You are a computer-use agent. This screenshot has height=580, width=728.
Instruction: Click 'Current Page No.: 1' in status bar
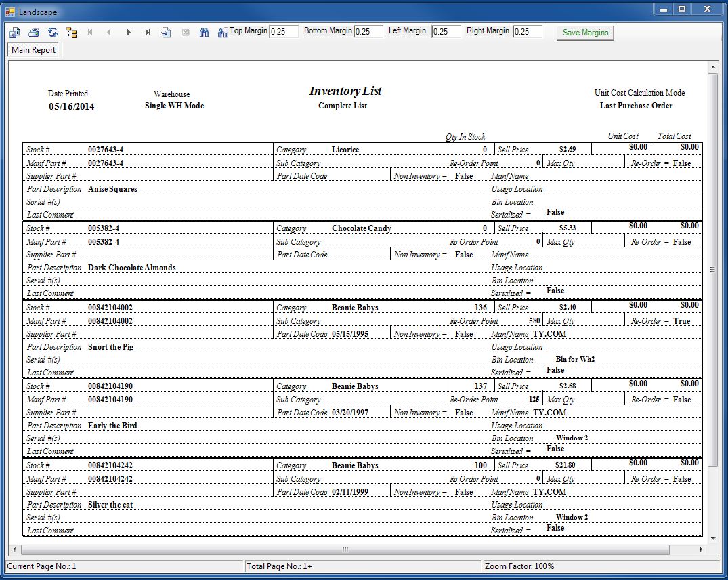pyautogui.click(x=41, y=566)
